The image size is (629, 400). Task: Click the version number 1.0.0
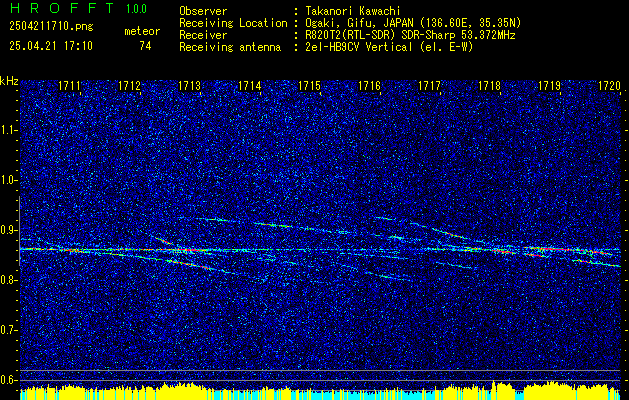point(136,9)
